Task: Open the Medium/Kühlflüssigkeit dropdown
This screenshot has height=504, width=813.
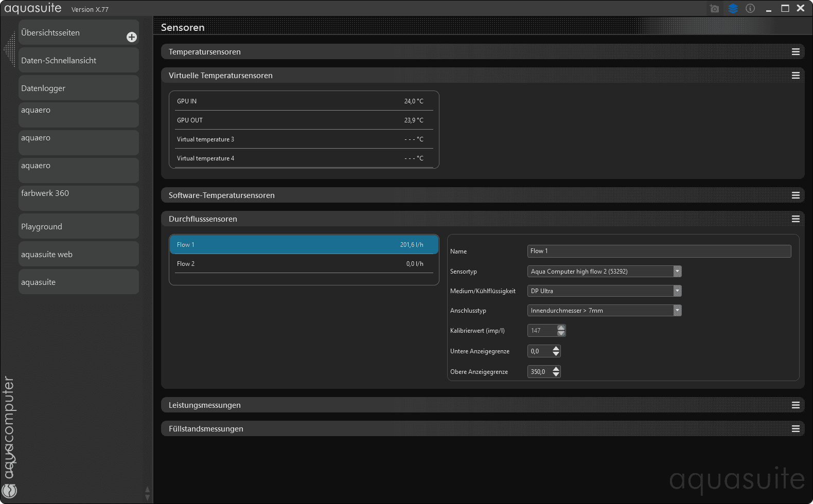Action: (604, 291)
